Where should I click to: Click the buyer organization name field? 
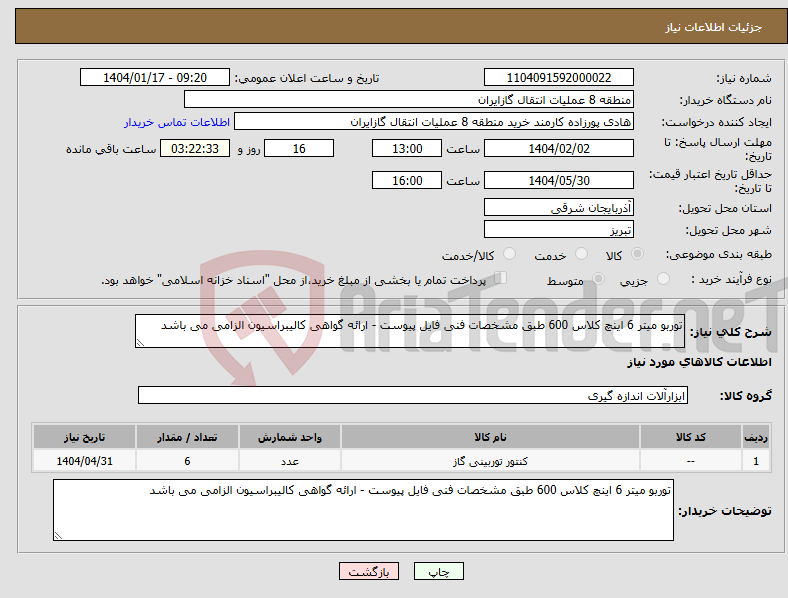point(409,99)
